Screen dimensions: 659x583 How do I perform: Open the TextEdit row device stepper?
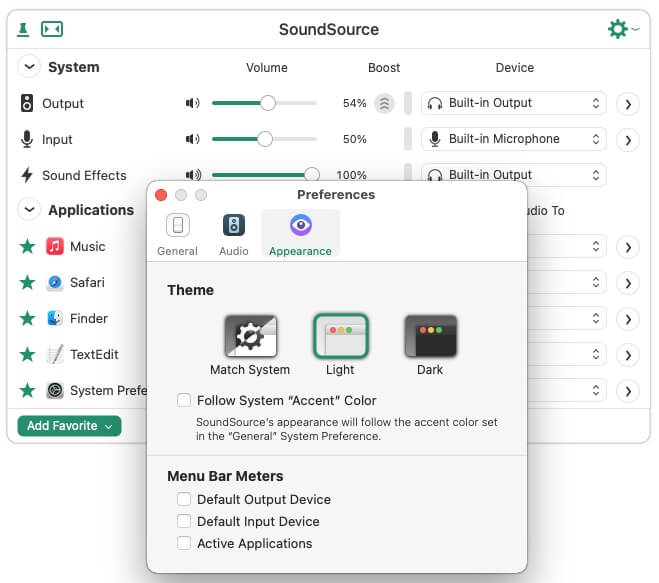(596, 354)
